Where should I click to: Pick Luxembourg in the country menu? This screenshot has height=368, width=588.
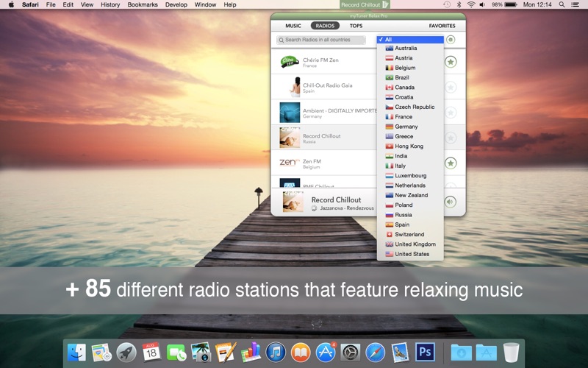(x=410, y=175)
